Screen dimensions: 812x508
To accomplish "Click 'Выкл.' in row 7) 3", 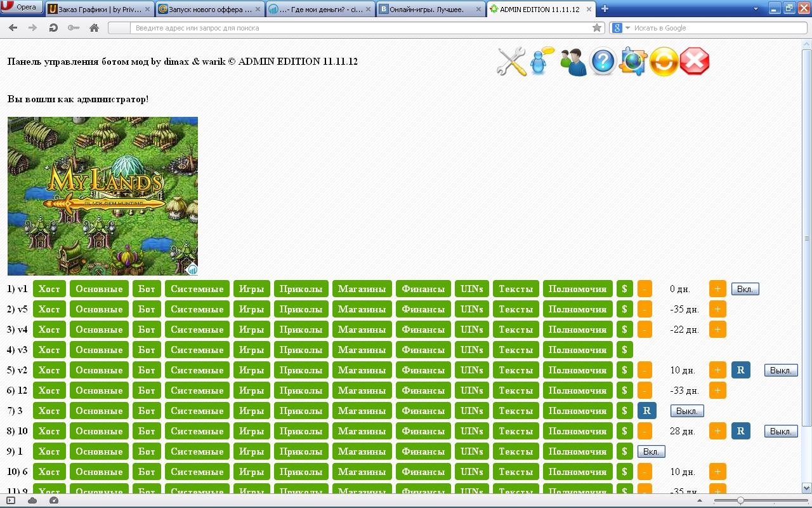I will click(x=687, y=411).
